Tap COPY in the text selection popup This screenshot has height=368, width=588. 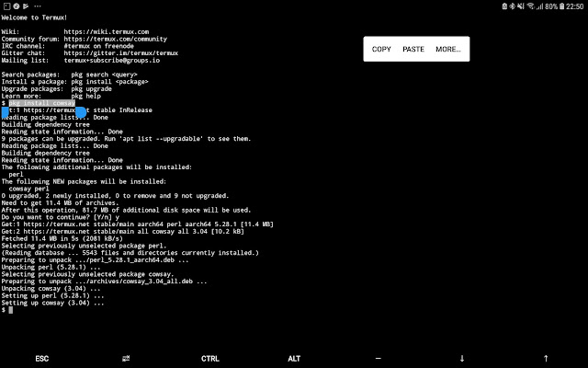pyautogui.click(x=381, y=49)
